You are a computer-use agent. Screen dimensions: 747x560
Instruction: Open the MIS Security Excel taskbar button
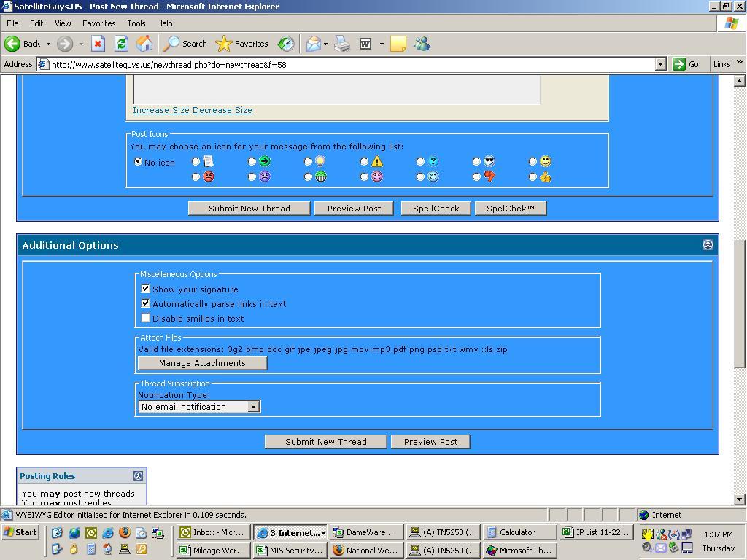tap(290, 551)
